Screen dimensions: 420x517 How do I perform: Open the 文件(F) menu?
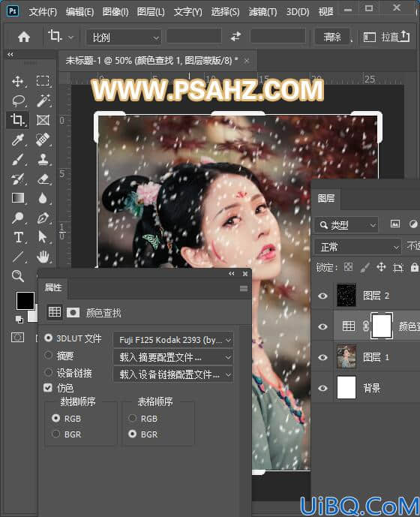tap(43, 12)
